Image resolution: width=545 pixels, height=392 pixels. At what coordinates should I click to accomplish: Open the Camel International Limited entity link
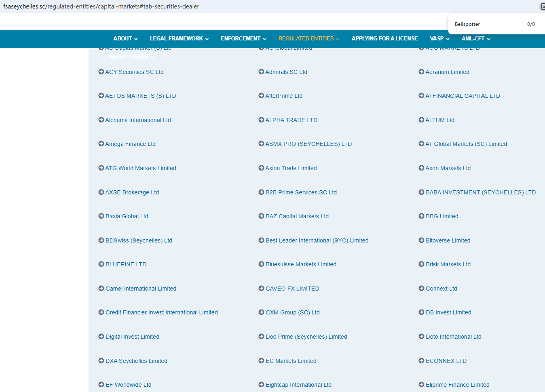(141, 289)
